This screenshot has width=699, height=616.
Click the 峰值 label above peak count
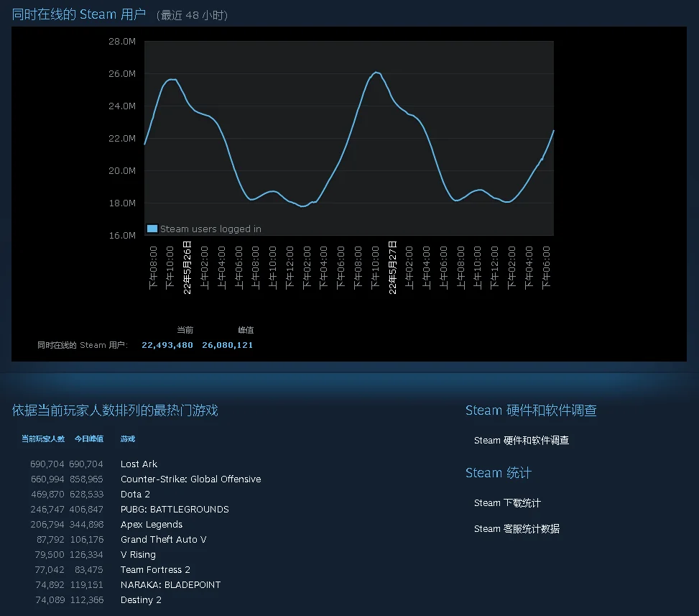pyautogui.click(x=246, y=330)
